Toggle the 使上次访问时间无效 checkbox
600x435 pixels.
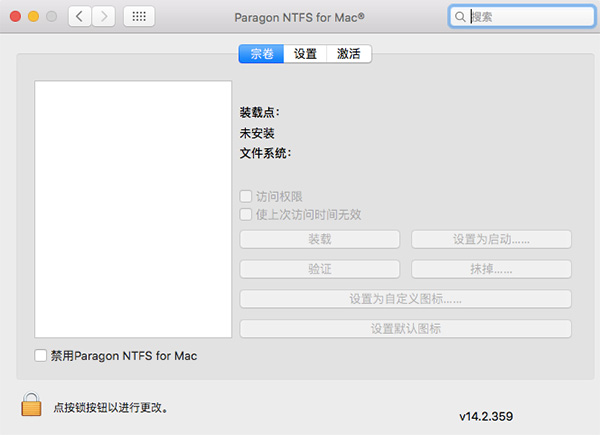tap(245, 214)
